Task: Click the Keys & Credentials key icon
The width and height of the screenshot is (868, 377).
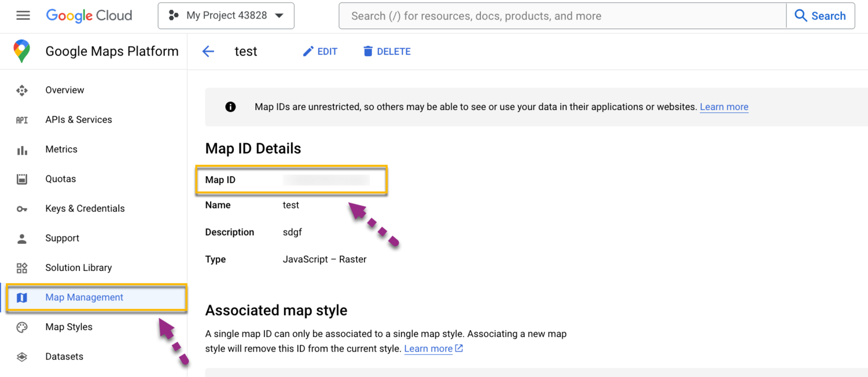Action: (x=22, y=209)
